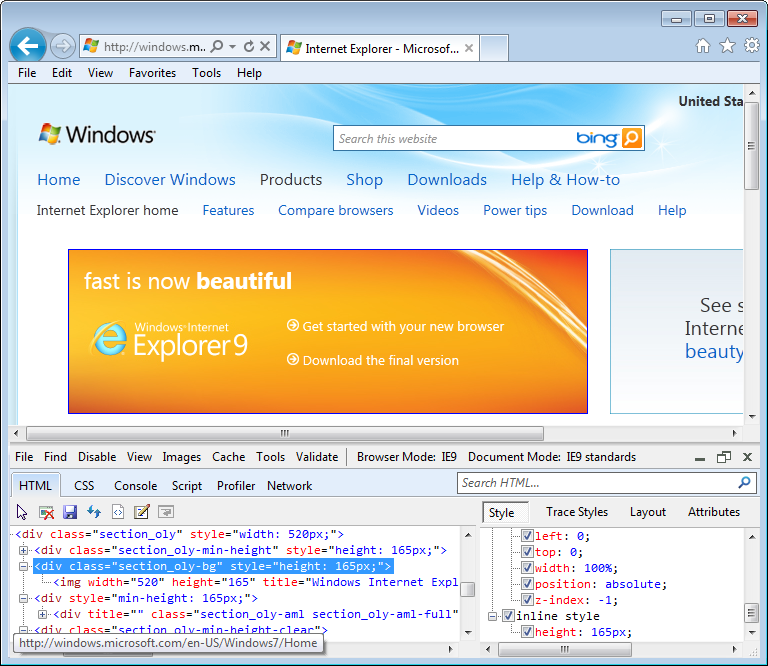The height and width of the screenshot is (666, 768).
Task: Unpin the developer tools pane
Action: [723, 457]
